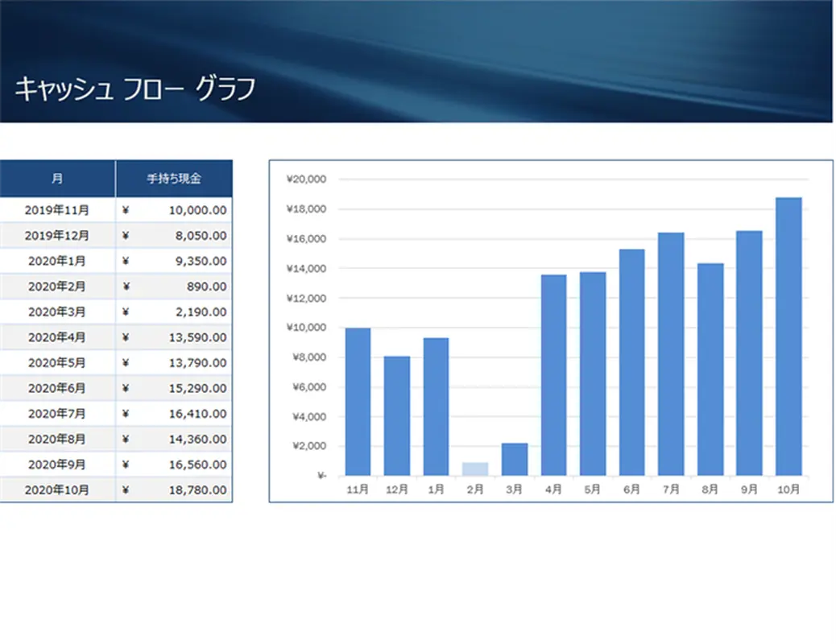The image size is (836, 644).
Task: Select the 手持ち現金 column header cell
Action: (176, 178)
